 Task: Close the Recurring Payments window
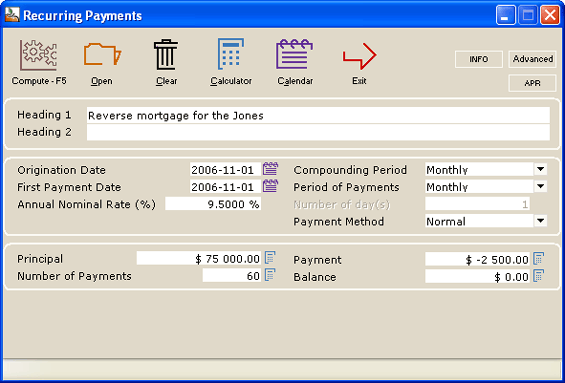(550, 15)
